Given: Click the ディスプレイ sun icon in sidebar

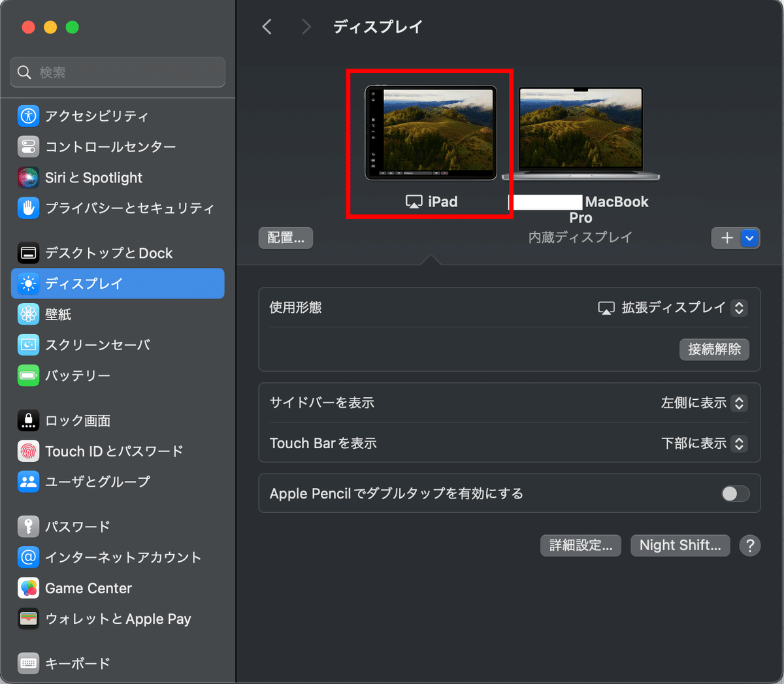Looking at the screenshot, I should click(28, 284).
